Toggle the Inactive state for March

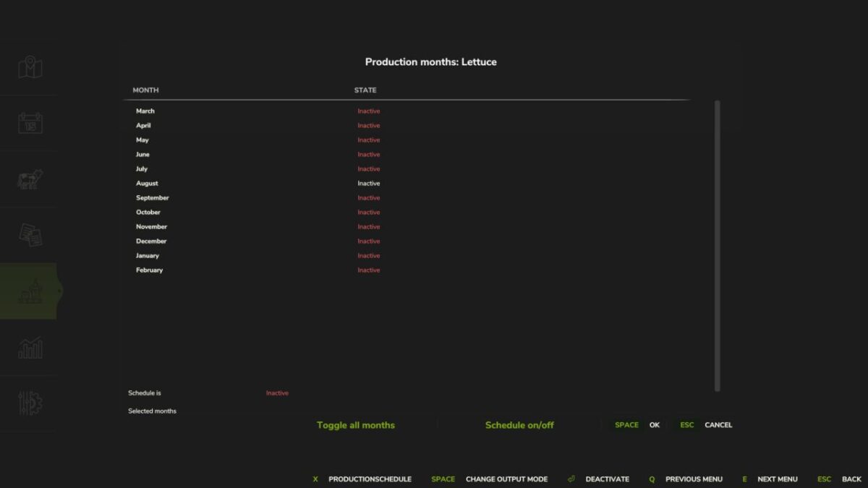(368, 111)
